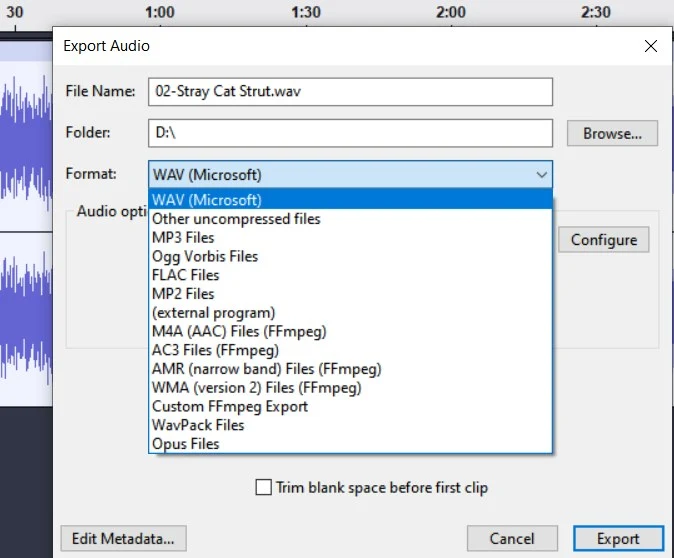Choose Ogg Vorbis Files format
This screenshot has height=558, width=674.
coord(350,256)
